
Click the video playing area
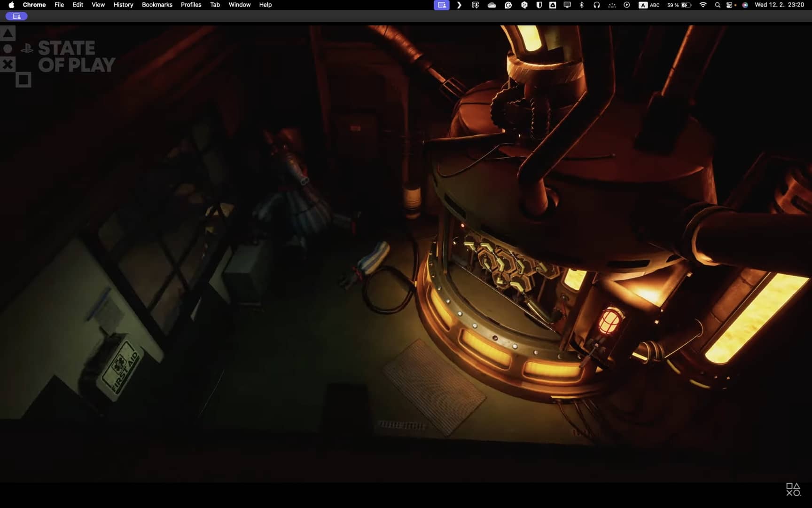click(x=406, y=254)
